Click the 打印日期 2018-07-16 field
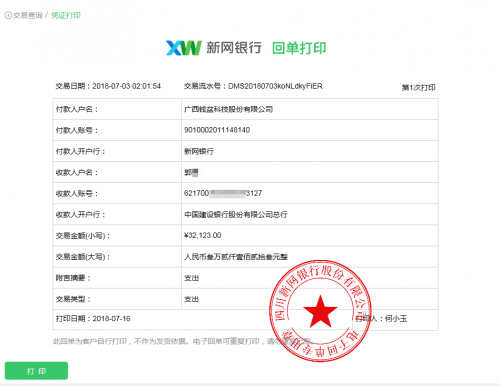Viewport: 500px width, 386px height. pyautogui.click(x=93, y=319)
